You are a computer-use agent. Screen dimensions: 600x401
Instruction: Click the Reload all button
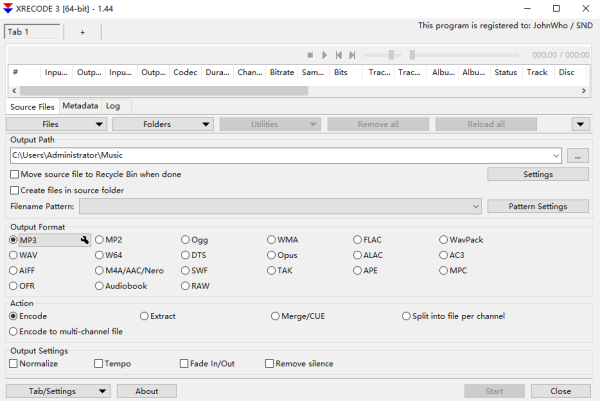click(486, 124)
